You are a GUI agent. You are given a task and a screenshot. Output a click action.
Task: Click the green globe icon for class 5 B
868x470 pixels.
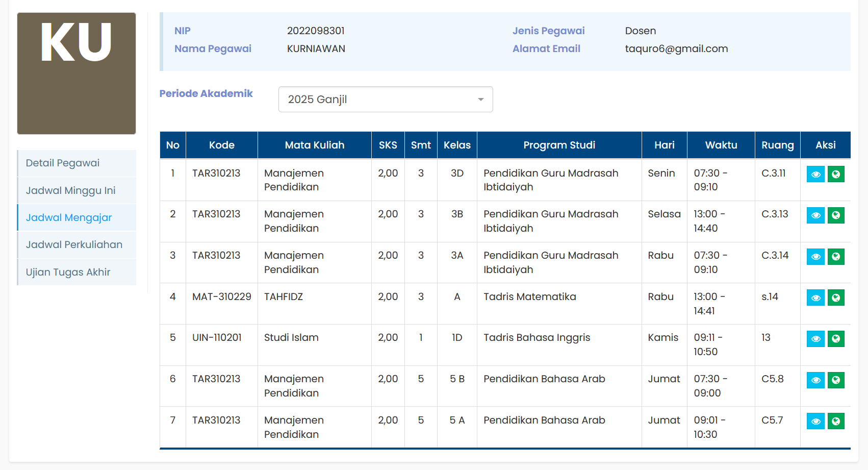click(x=835, y=380)
